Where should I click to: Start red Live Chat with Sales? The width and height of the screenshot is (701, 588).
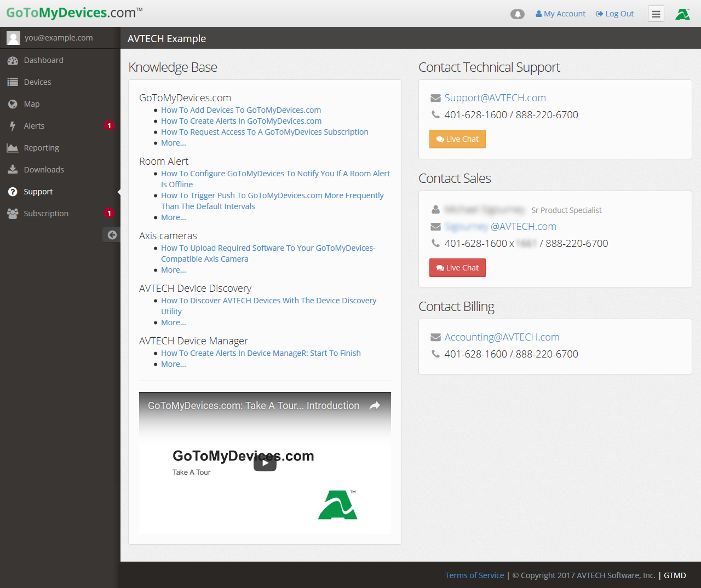coord(457,268)
